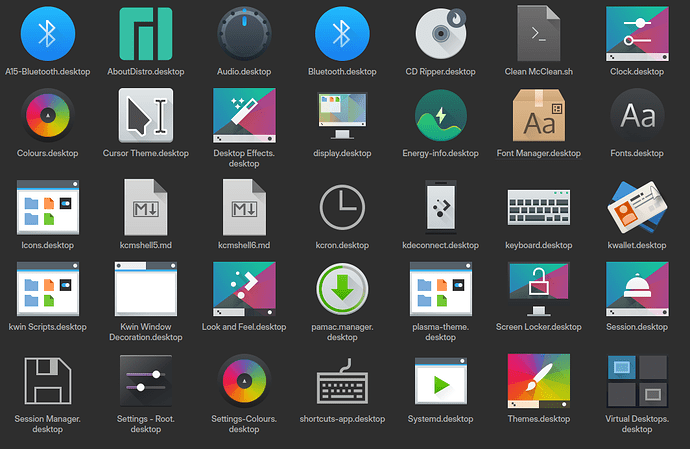This screenshot has width=690, height=449.
Task: Click the "kwallet.desktop" file name
Action: [x=637, y=245]
